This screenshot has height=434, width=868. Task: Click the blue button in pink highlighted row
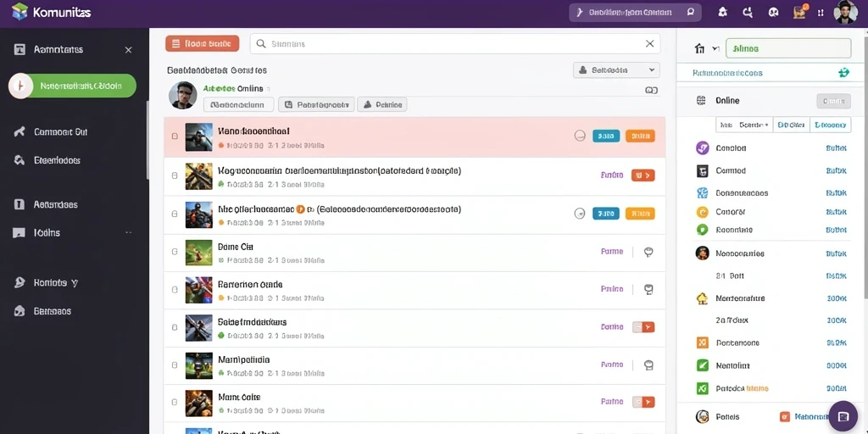pyautogui.click(x=606, y=136)
